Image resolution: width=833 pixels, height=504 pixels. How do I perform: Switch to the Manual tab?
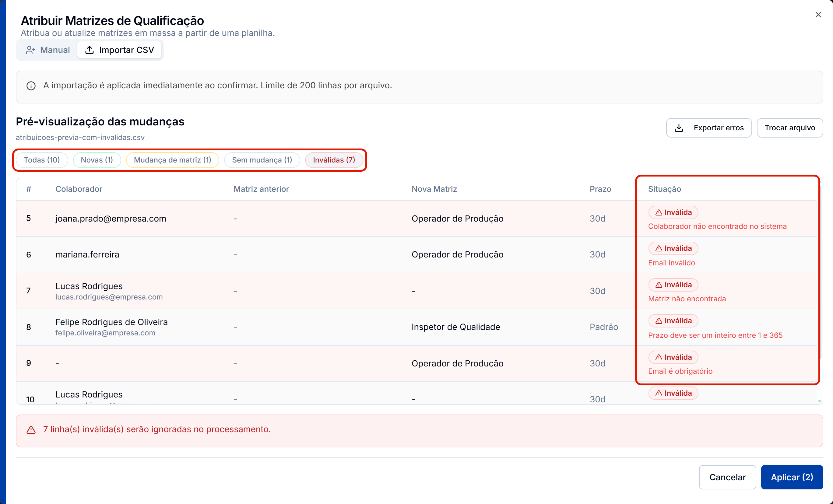48,50
